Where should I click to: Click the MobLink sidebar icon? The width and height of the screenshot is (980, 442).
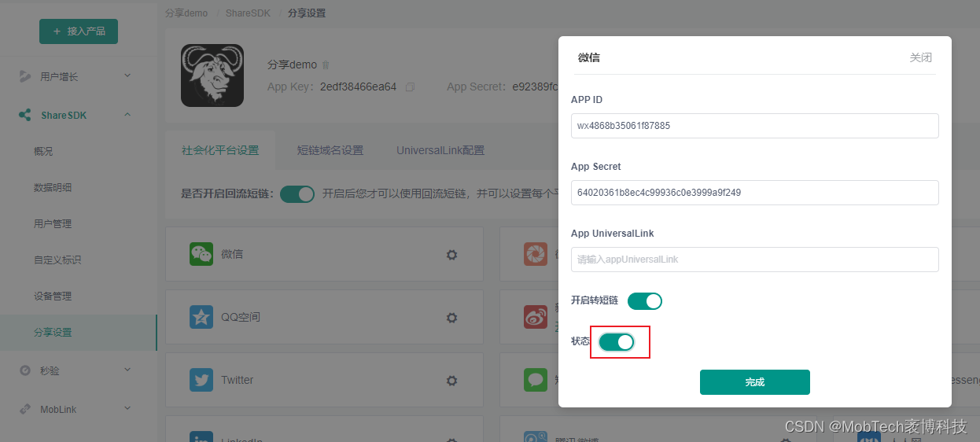click(x=25, y=409)
